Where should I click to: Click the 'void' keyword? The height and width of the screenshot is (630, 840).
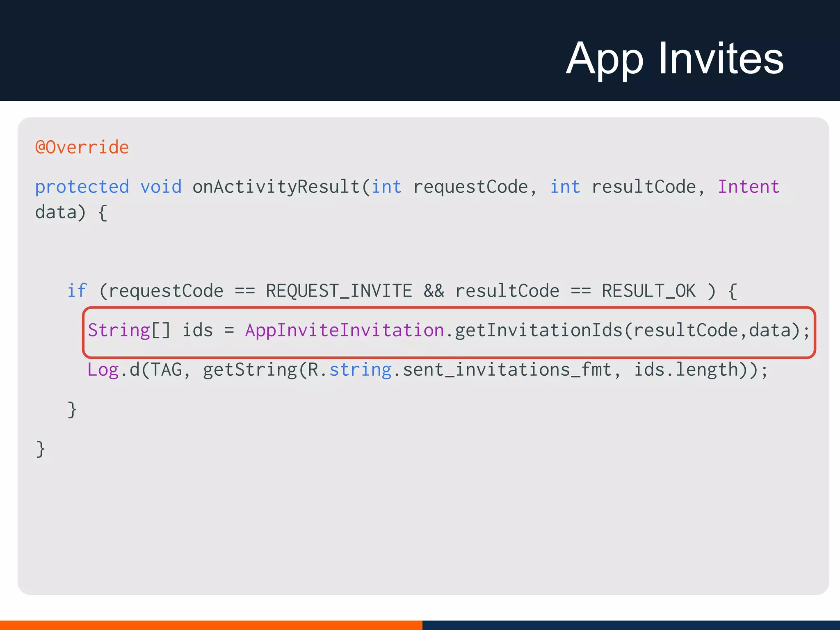161,187
